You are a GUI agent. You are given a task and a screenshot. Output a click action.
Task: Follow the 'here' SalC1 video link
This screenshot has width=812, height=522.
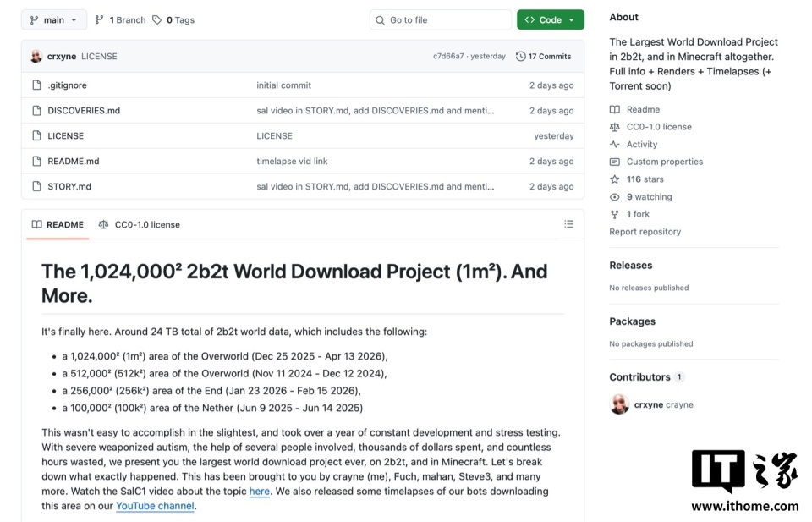[260, 492]
